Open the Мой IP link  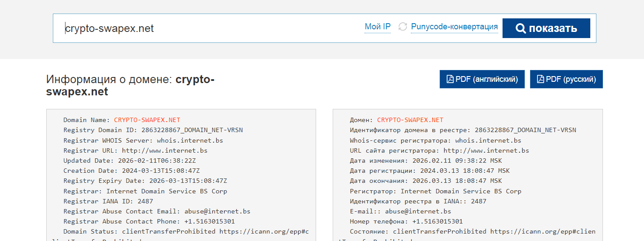click(x=378, y=27)
